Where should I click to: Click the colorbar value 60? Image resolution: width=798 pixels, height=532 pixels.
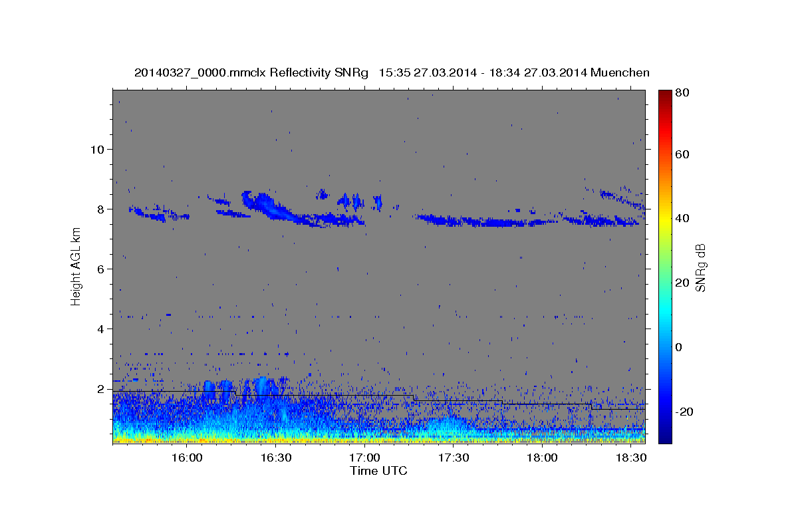[x=684, y=154]
